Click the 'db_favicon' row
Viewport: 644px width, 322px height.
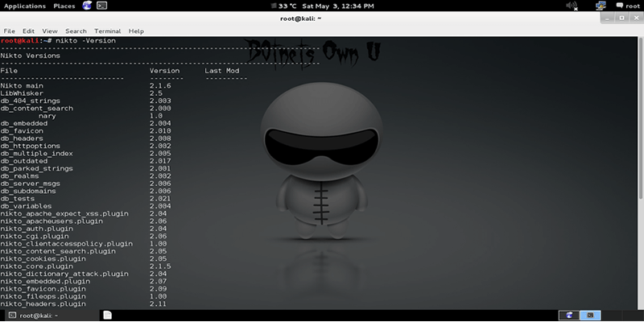pyautogui.click(x=85, y=131)
